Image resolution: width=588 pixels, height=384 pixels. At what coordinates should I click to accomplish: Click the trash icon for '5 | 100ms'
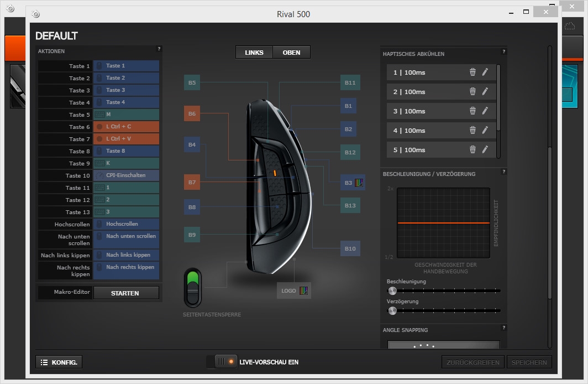pyautogui.click(x=473, y=150)
